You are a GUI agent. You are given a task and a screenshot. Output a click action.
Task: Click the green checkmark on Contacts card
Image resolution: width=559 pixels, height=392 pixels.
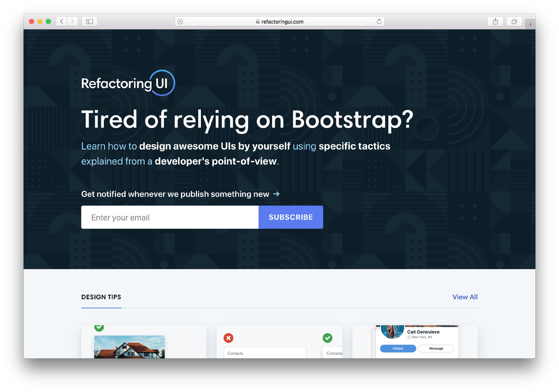[x=328, y=338]
